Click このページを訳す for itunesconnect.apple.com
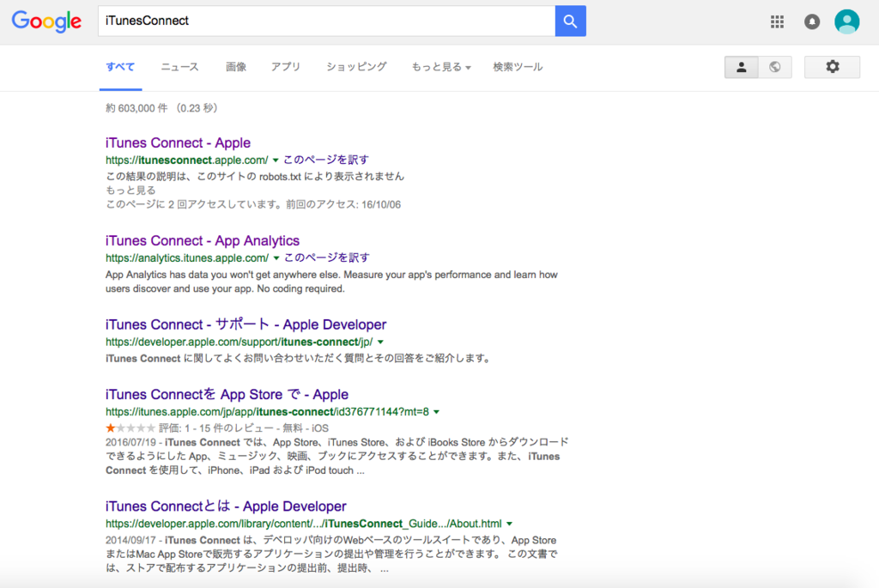879x588 pixels. [325, 160]
